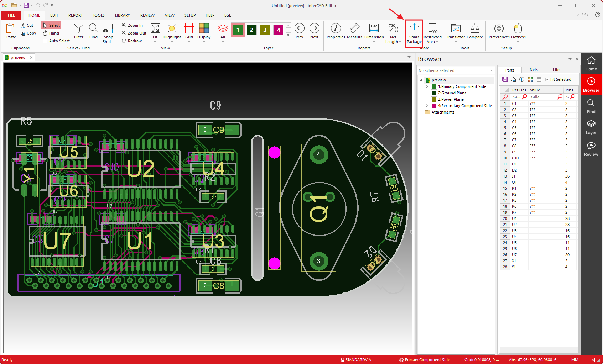Click Zoom Out
Viewport: 603px width, 364px height.
tap(134, 33)
